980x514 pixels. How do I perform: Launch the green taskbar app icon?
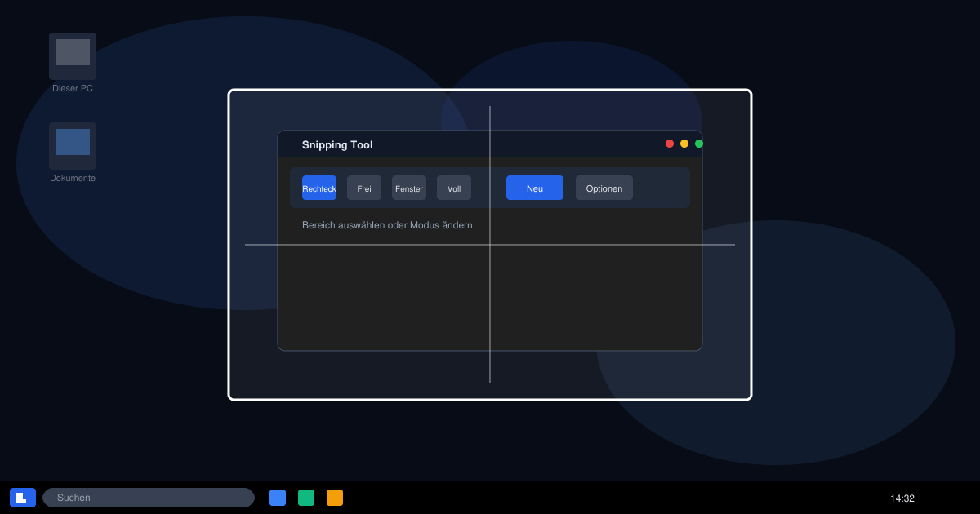point(306,498)
